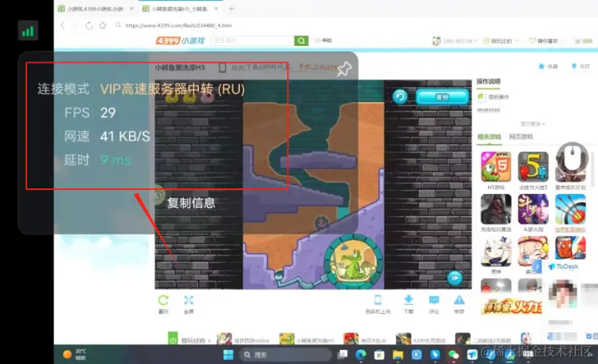Image resolution: width=598 pixels, height=364 pixels.
Task: Open 造梦西游online from history strip
Action: (243, 339)
